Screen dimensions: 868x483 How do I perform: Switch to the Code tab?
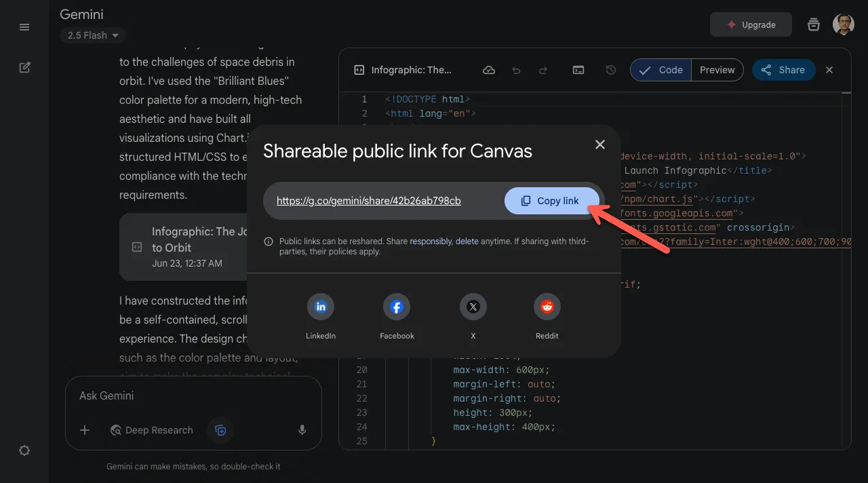(x=661, y=70)
